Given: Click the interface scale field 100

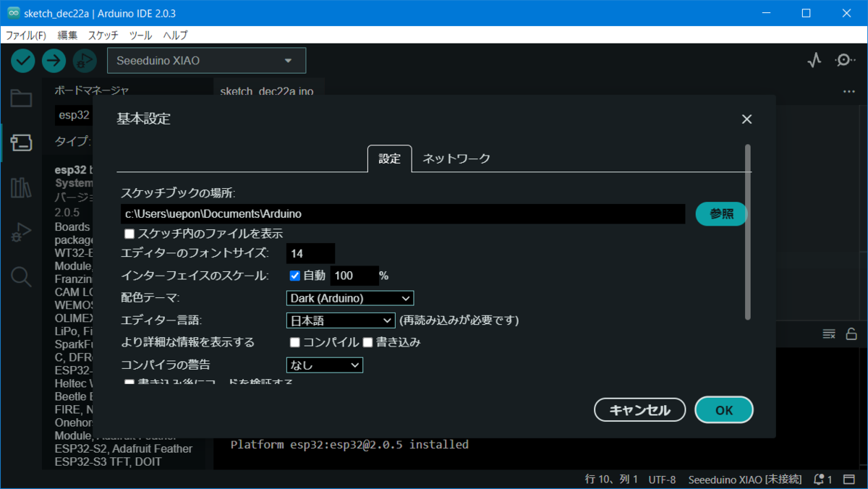Looking at the screenshot, I should (x=354, y=276).
